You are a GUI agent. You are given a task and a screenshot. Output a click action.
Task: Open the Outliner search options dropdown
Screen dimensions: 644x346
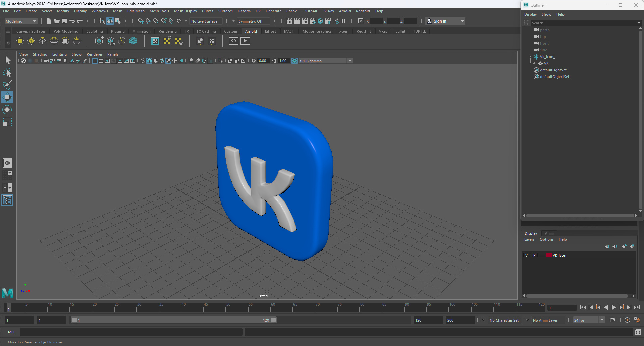tap(639, 23)
